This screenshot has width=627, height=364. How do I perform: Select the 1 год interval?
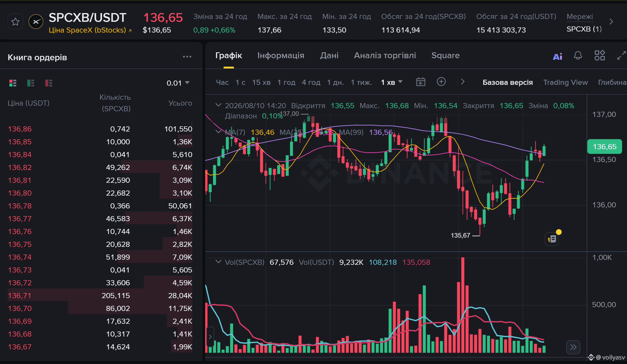[x=286, y=82]
